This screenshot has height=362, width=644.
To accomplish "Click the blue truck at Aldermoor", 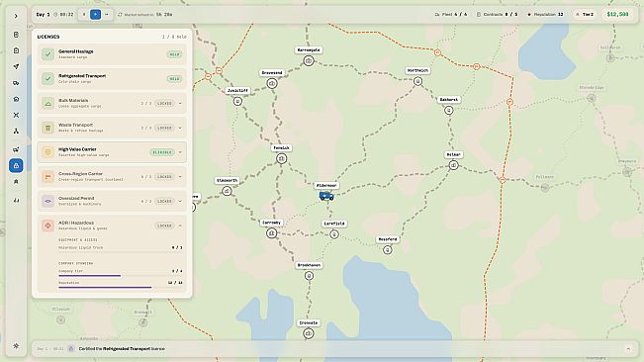I will pyautogui.click(x=326, y=196).
